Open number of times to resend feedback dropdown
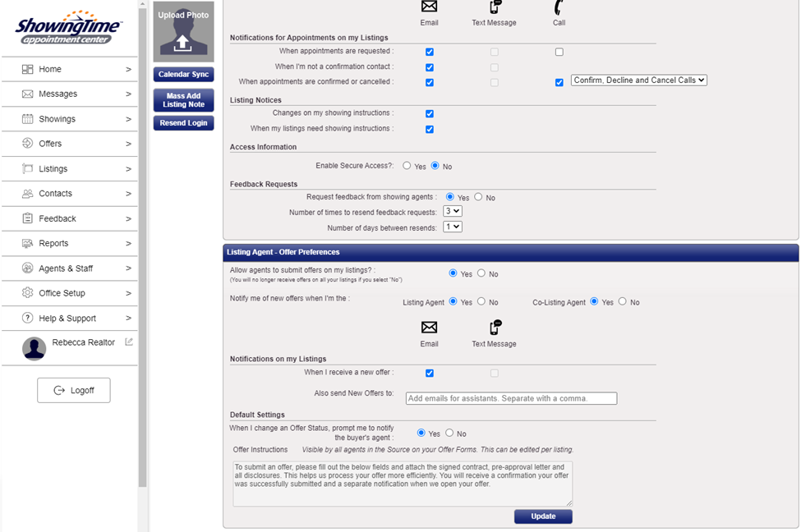 click(x=453, y=211)
